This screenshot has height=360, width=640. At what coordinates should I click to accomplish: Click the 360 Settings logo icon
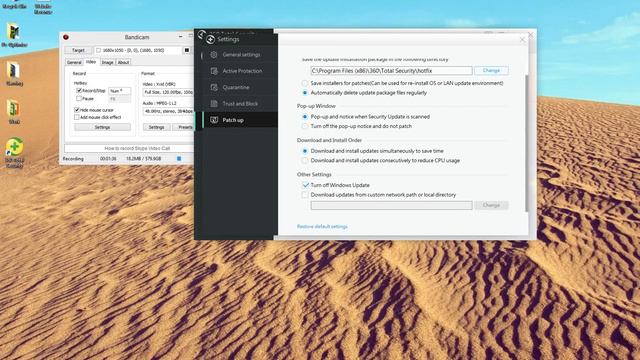210,39
